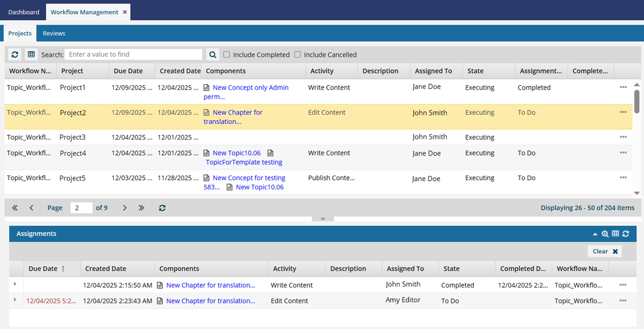Collapse the Assignments panel with the arrow

(x=595, y=234)
